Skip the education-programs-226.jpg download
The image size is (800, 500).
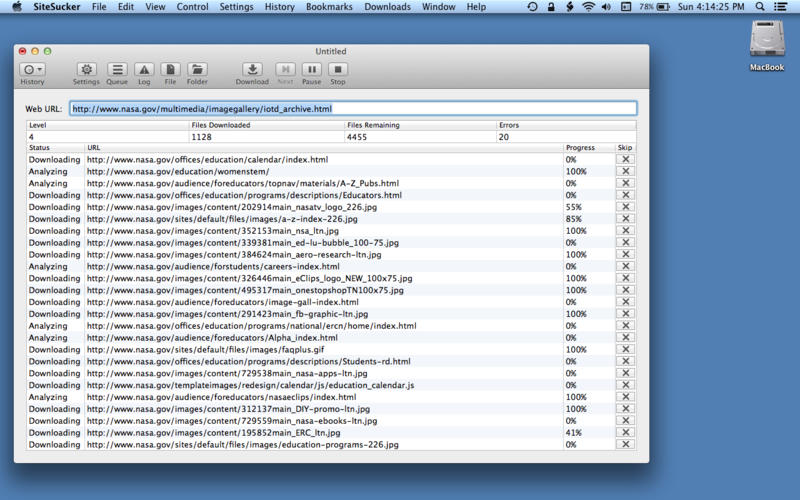tap(625, 445)
